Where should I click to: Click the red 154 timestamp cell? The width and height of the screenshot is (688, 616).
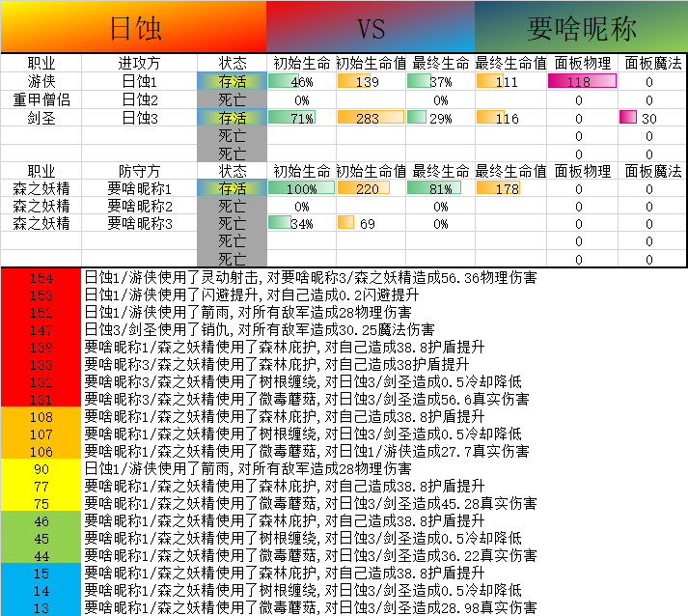tap(41, 278)
